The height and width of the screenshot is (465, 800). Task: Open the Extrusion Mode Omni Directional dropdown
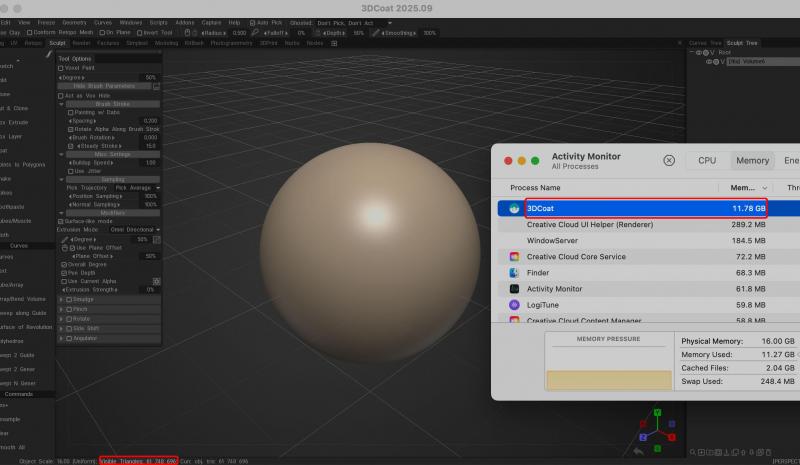(135, 230)
